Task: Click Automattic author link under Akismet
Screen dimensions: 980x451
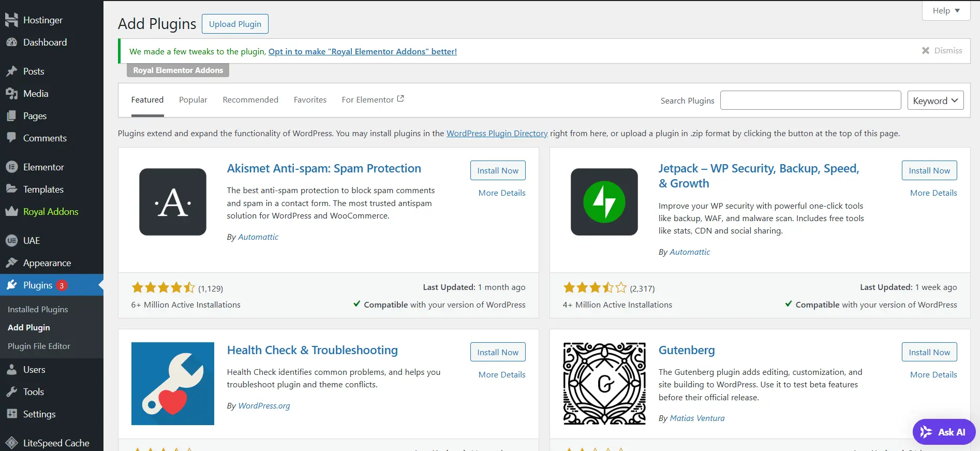Action: tap(258, 237)
